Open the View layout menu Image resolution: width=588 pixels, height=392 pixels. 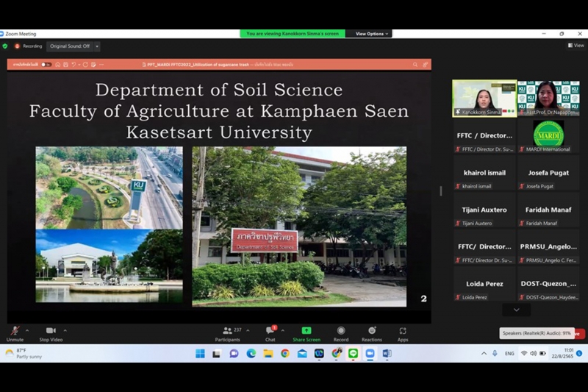(576, 46)
